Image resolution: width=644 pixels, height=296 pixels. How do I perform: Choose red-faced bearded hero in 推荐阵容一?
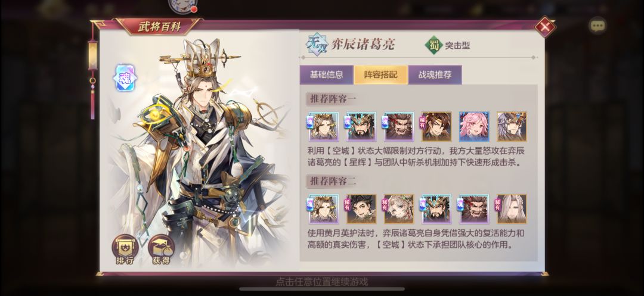pyautogui.click(x=399, y=126)
